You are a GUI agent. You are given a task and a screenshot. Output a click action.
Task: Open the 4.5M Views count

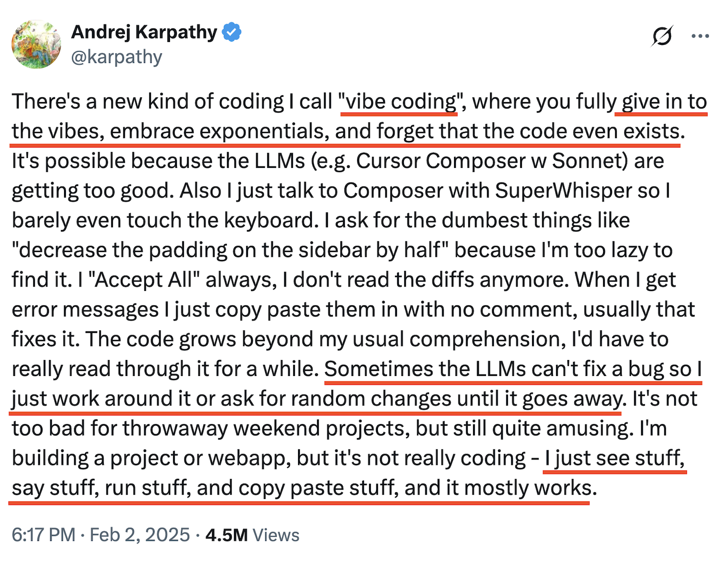[x=252, y=535]
